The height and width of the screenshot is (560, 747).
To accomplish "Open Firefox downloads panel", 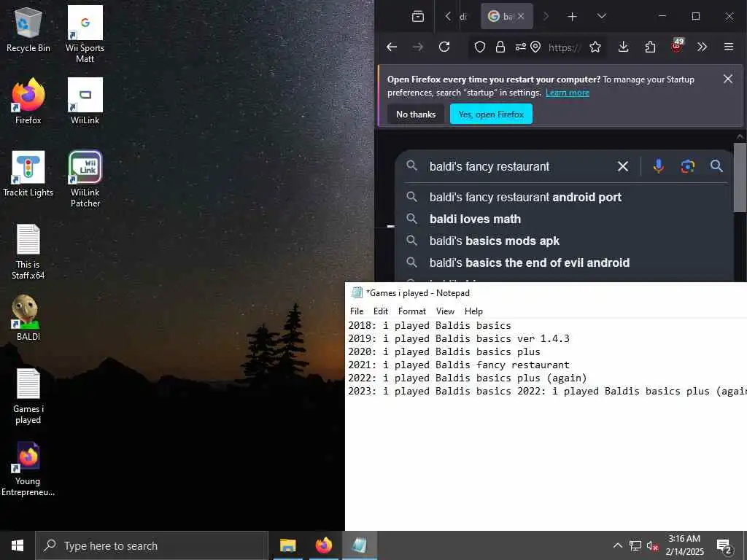I will [623, 47].
